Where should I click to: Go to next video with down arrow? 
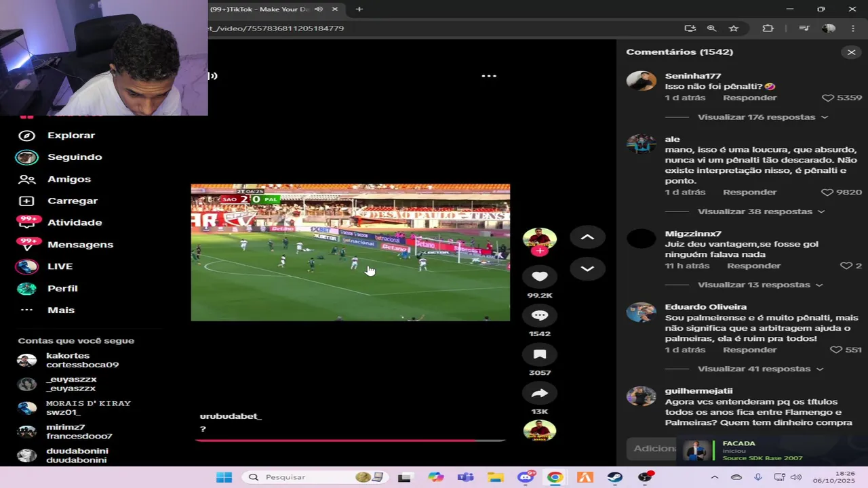pyautogui.click(x=587, y=269)
